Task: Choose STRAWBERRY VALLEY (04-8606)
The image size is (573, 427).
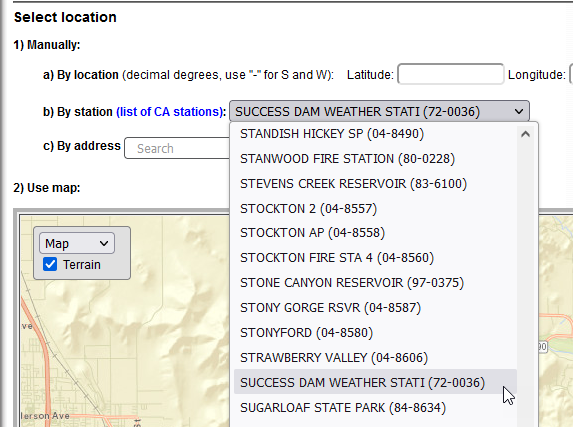Action: tap(375, 358)
